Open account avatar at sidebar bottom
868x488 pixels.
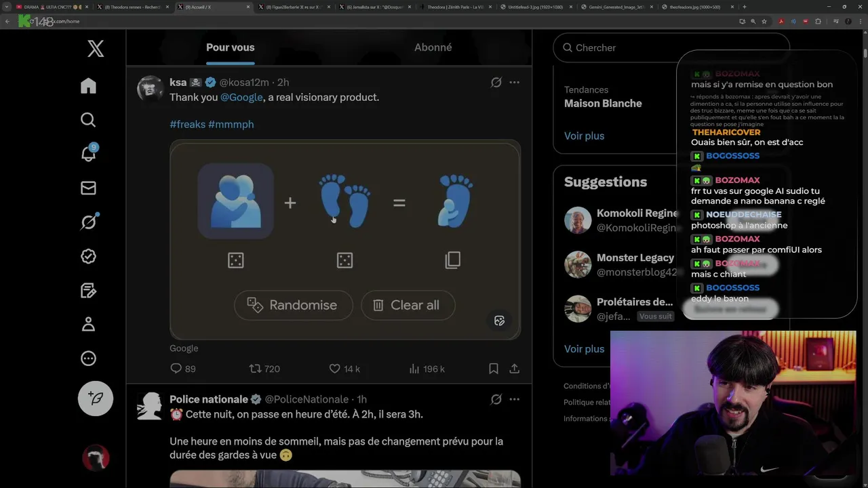click(96, 458)
